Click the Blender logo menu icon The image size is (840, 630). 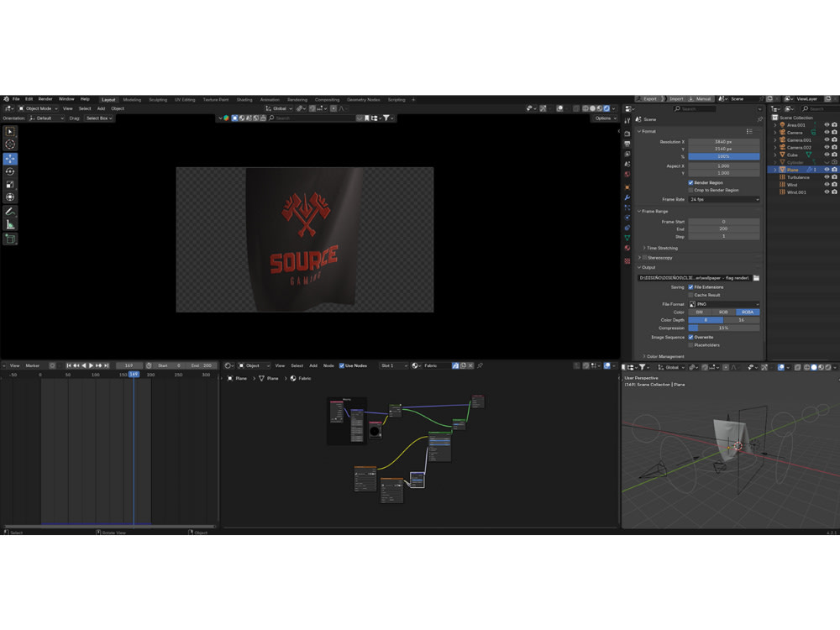pos(6,99)
